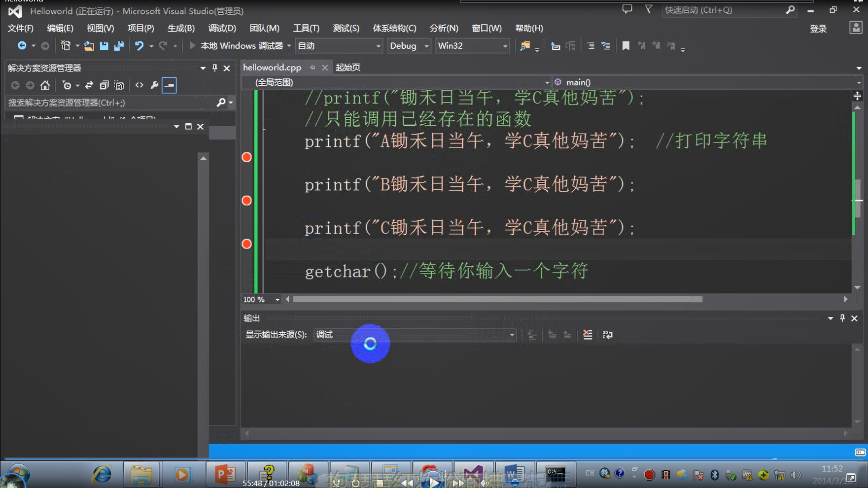Toggle auto-hide pin on Solution Explorer
The width and height of the screenshot is (868, 488).
coord(214,68)
